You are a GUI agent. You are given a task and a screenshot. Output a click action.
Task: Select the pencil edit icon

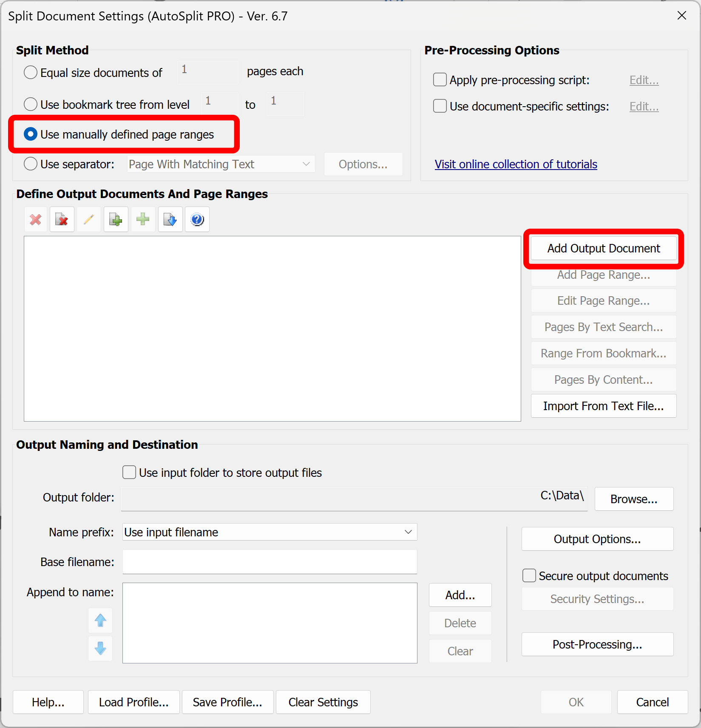coord(89,219)
